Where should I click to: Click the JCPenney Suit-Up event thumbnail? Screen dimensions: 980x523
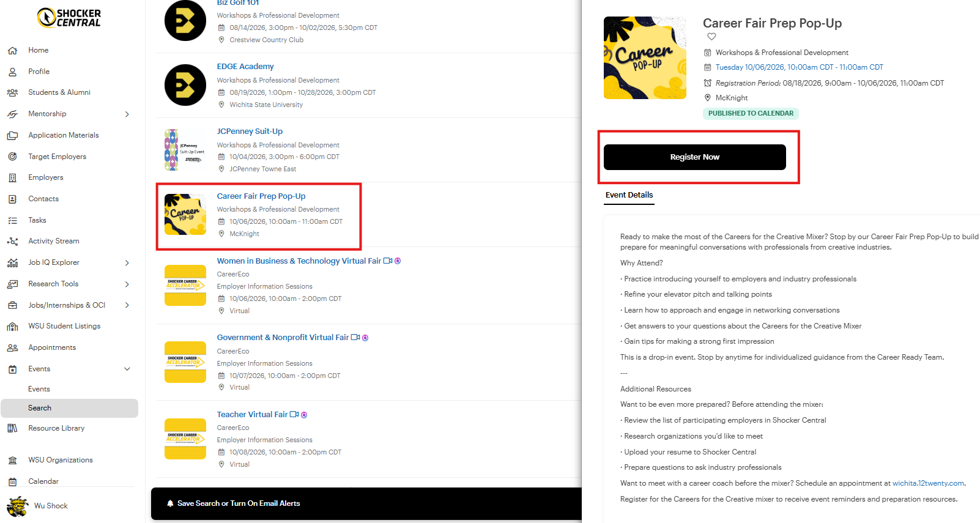[x=185, y=150]
